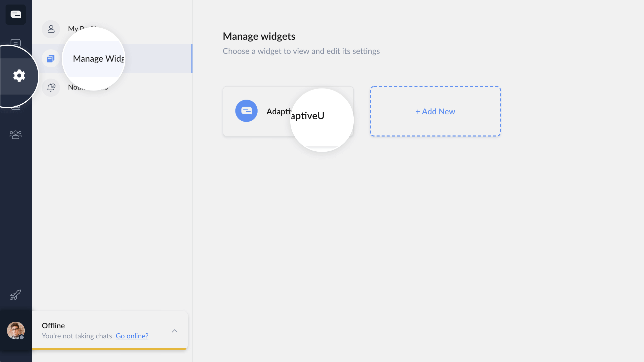This screenshot has height=362, width=644.
Task: Click the + Add New widget button
Action: [435, 111]
